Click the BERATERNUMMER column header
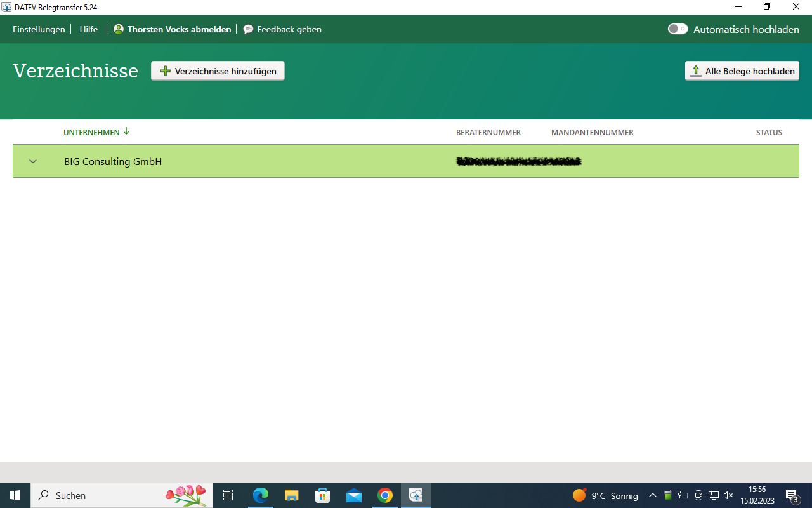 pos(488,133)
